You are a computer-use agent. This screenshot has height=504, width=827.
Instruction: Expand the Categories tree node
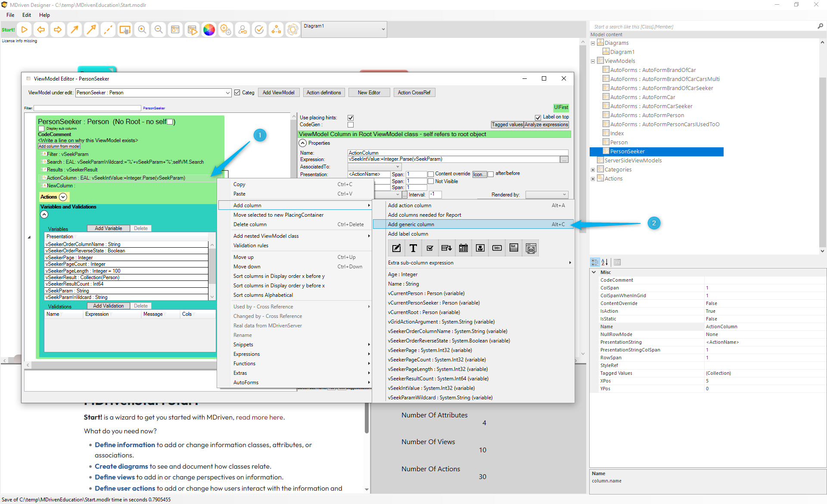point(593,170)
